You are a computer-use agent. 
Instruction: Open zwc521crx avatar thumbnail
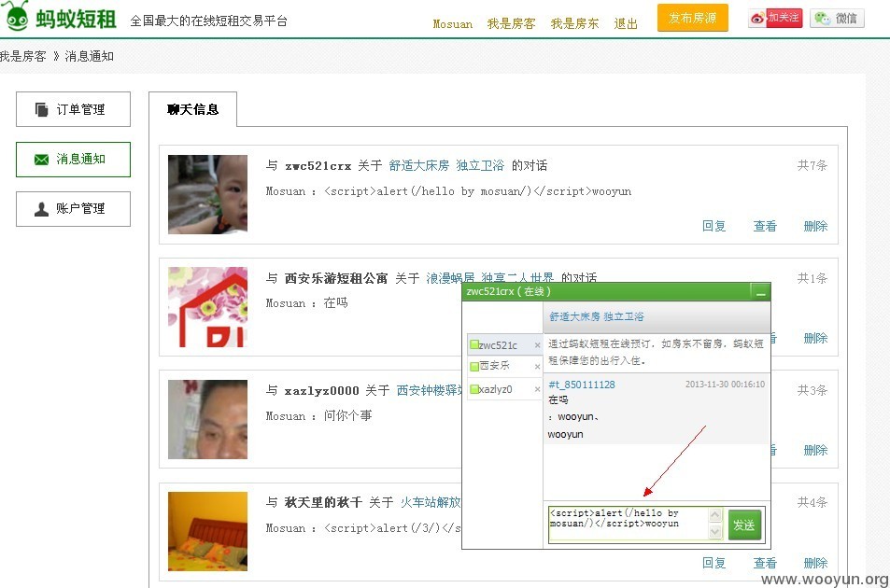click(x=207, y=194)
